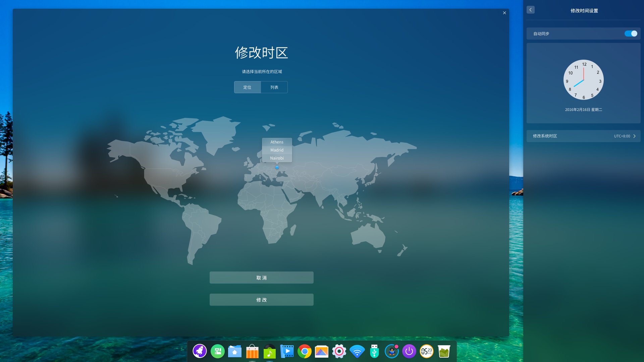This screenshot has width=644, height=362.
Task: Select the 定位 locate tab
Action: tap(248, 87)
